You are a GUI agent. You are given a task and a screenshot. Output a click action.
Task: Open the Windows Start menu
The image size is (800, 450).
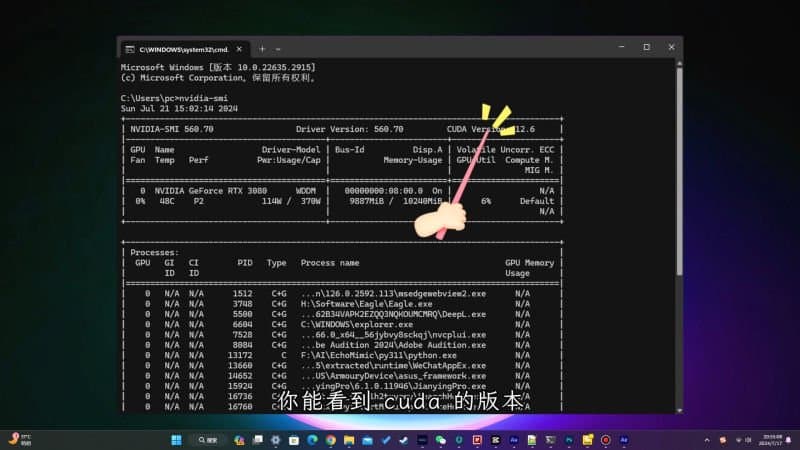coord(177,440)
